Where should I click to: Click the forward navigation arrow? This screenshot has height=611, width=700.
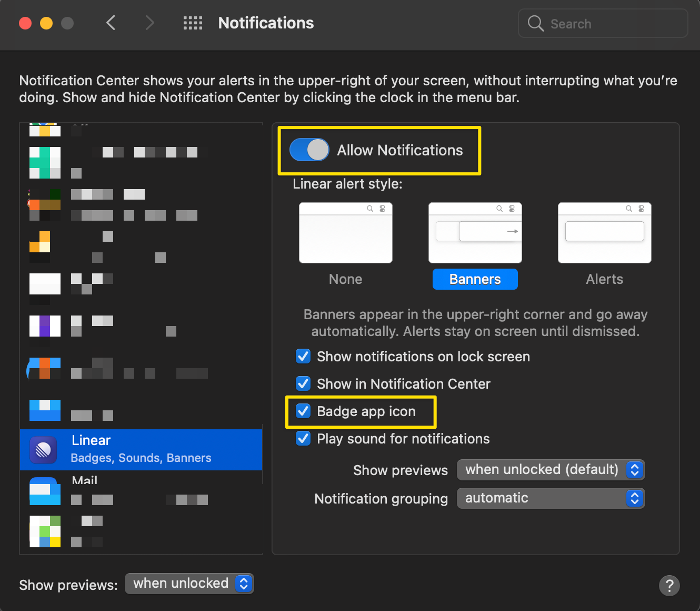tap(149, 23)
